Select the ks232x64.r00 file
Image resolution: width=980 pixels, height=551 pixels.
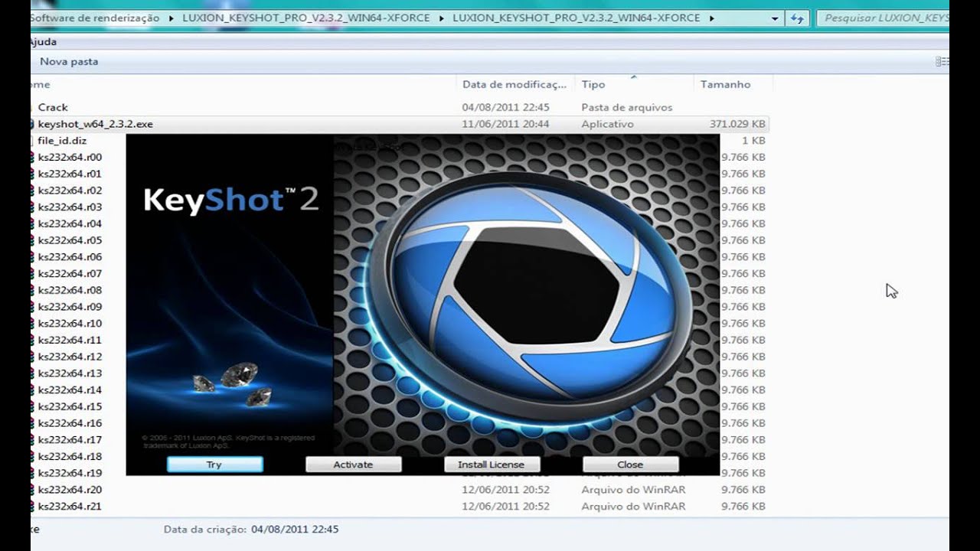pyautogui.click(x=70, y=157)
